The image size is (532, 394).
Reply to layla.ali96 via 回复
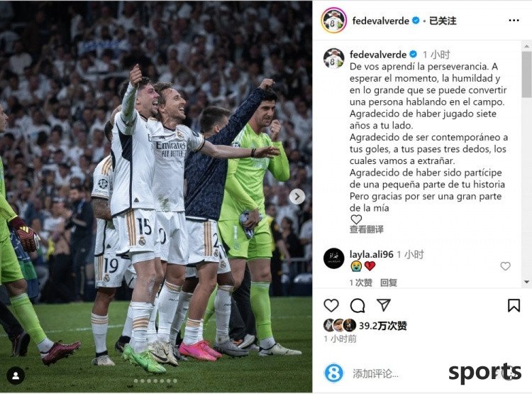[389, 283]
